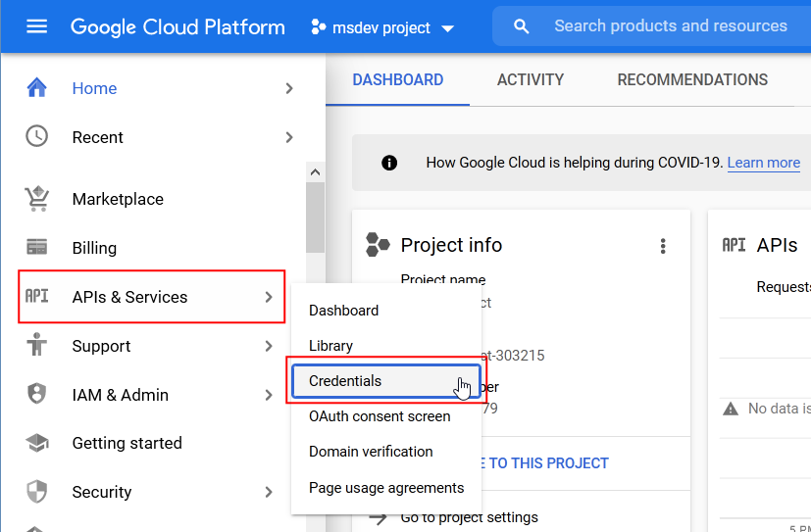Click the Billing card icon
811x532 pixels.
click(x=36, y=248)
